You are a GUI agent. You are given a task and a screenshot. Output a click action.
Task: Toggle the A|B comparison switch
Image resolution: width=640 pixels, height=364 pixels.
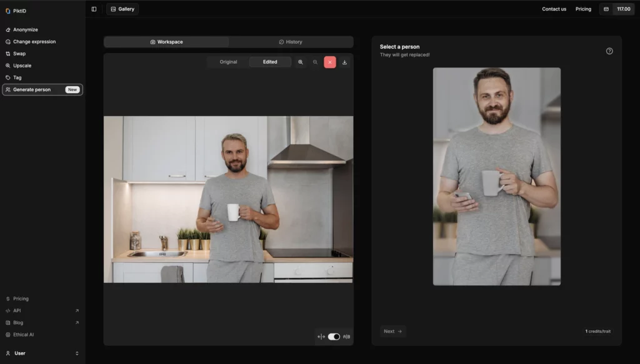tap(333, 335)
